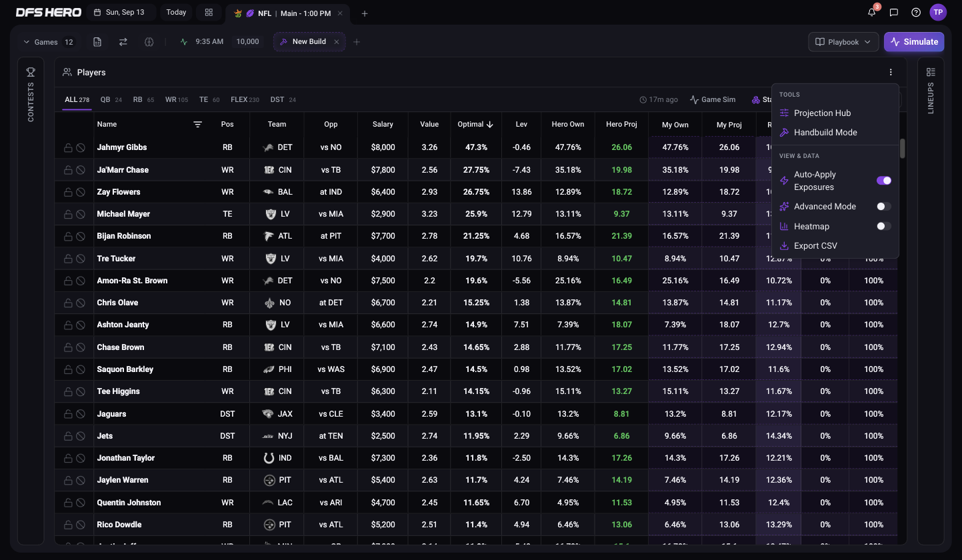Click the Today button
The width and height of the screenshot is (962, 560).
tap(176, 12)
